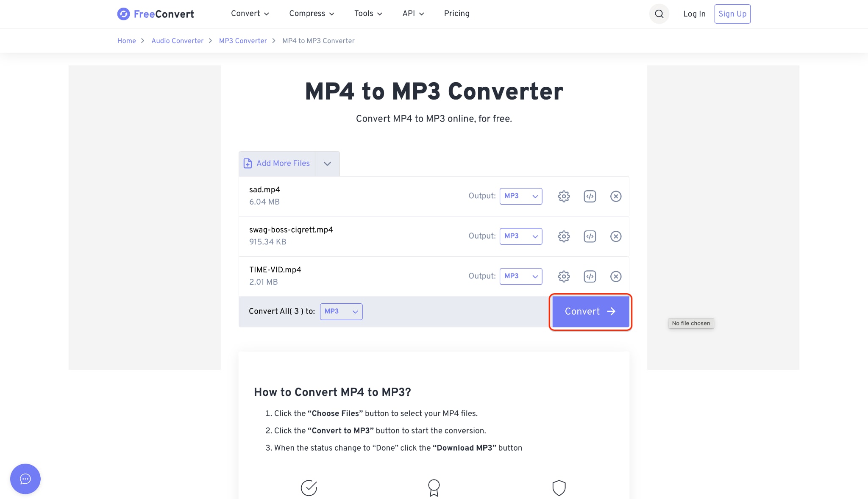The width and height of the screenshot is (868, 499).
Task: Click Add More Files button
Action: click(x=277, y=164)
